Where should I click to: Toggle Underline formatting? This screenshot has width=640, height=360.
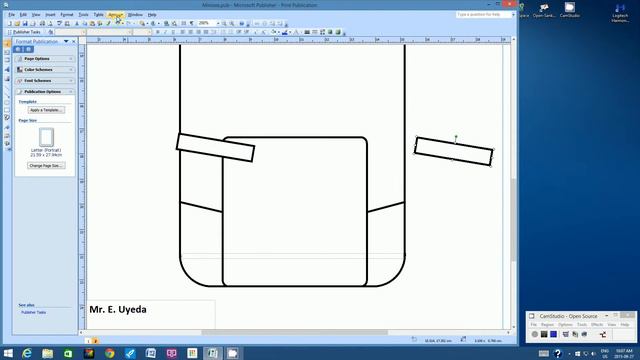tap(173, 32)
